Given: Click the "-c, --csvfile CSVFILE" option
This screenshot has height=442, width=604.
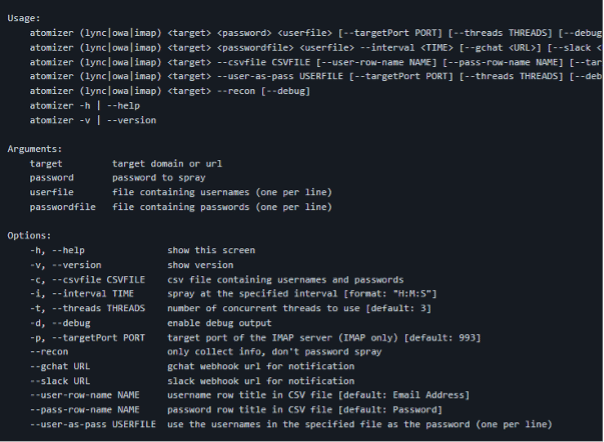Looking at the screenshot, I should point(88,279).
